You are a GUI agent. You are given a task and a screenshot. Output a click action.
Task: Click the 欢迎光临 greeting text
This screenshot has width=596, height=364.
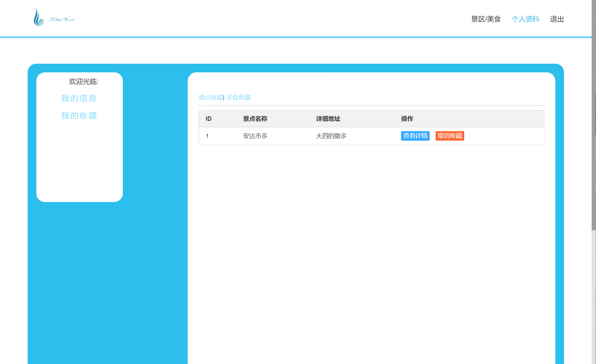pos(84,82)
